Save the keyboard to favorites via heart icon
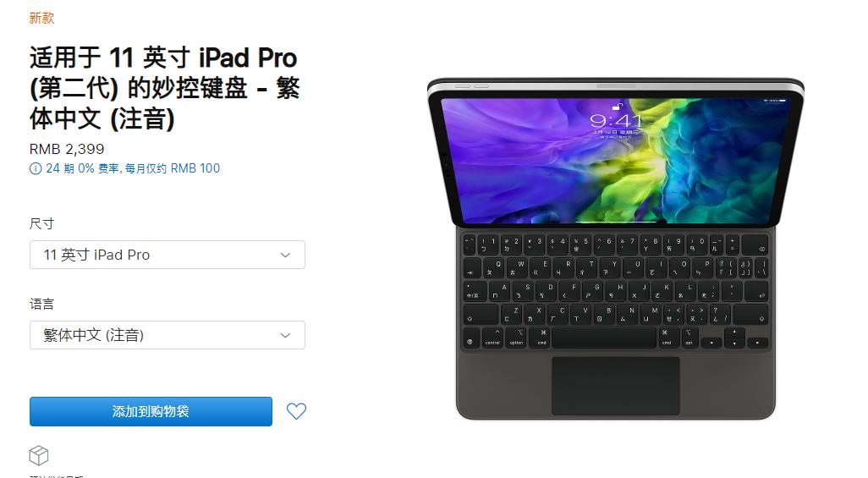Image resolution: width=868 pixels, height=478 pixels. pos(296,411)
